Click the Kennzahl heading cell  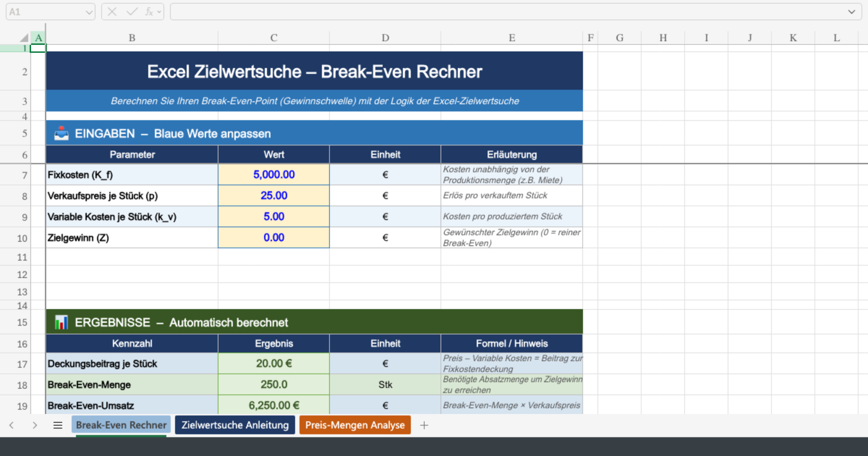click(132, 343)
